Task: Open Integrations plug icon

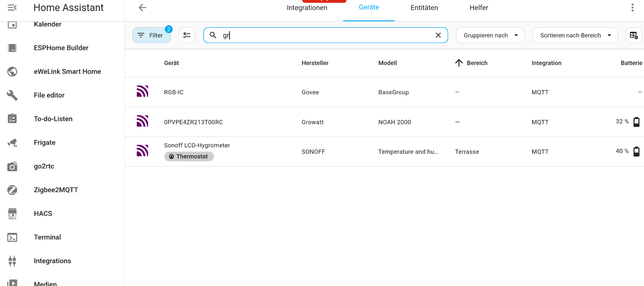Action: (12, 261)
